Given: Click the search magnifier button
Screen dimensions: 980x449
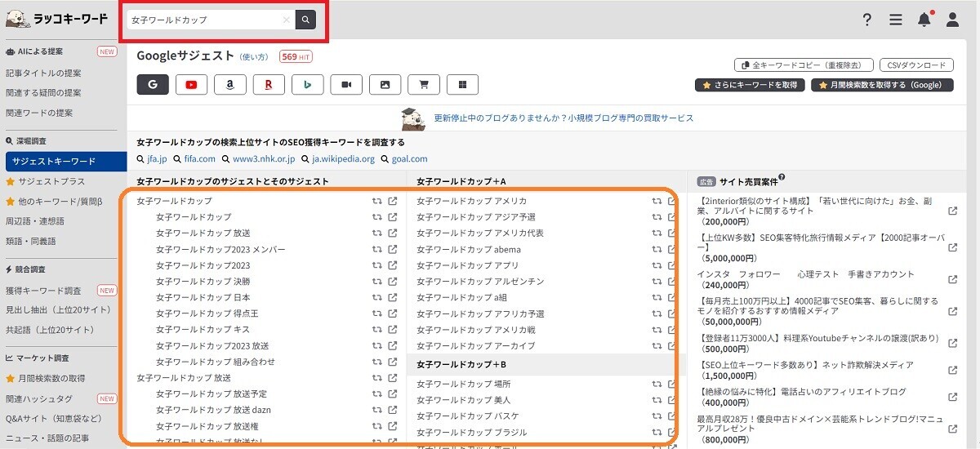Looking at the screenshot, I should click(x=305, y=20).
